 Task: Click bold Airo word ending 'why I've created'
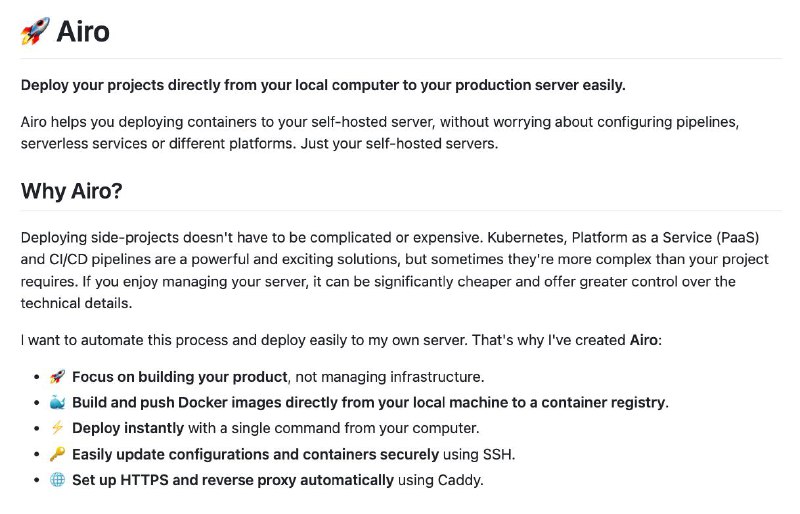643,340
